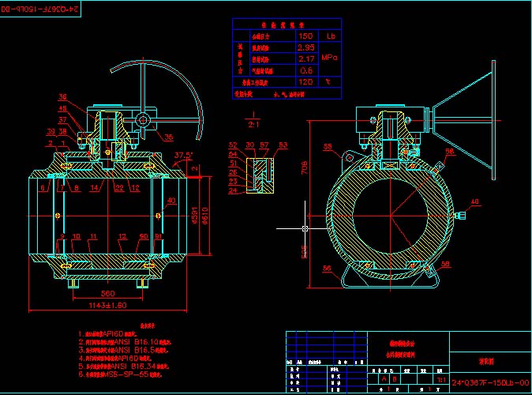Select the 560 dimension text
The image size is (532, 395).
click(108, 293)
